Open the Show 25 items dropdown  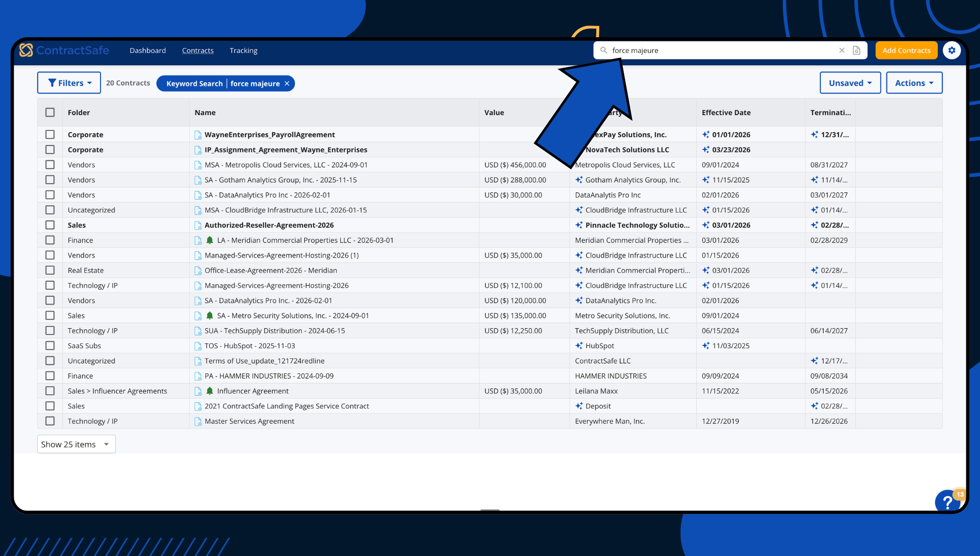coord(76,444)
